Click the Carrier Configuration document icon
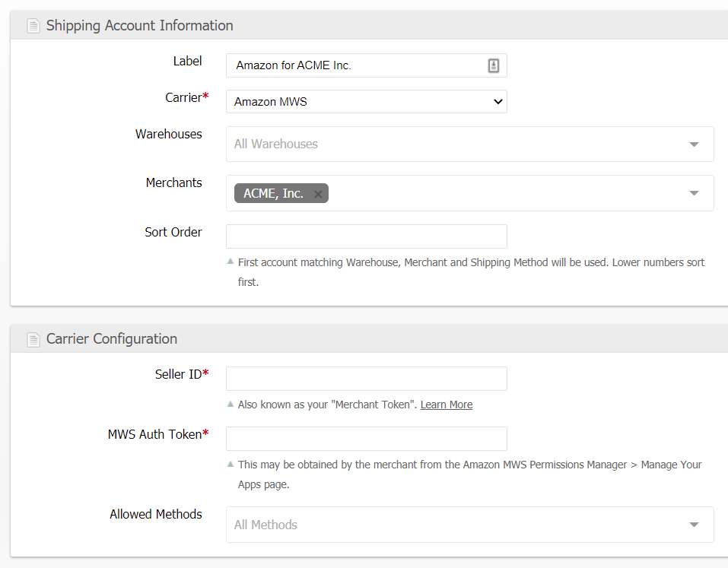728x568 pixels. tap(33, 339)
